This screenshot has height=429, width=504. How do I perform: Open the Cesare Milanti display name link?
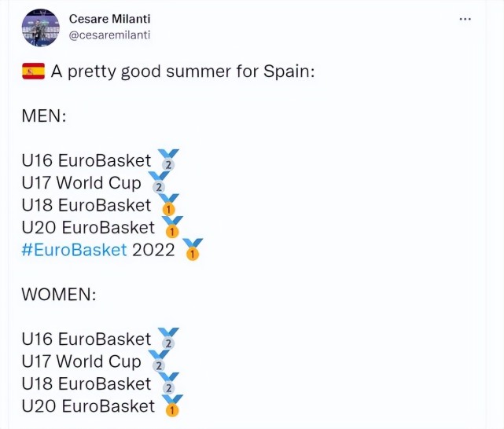click(112, 18)
